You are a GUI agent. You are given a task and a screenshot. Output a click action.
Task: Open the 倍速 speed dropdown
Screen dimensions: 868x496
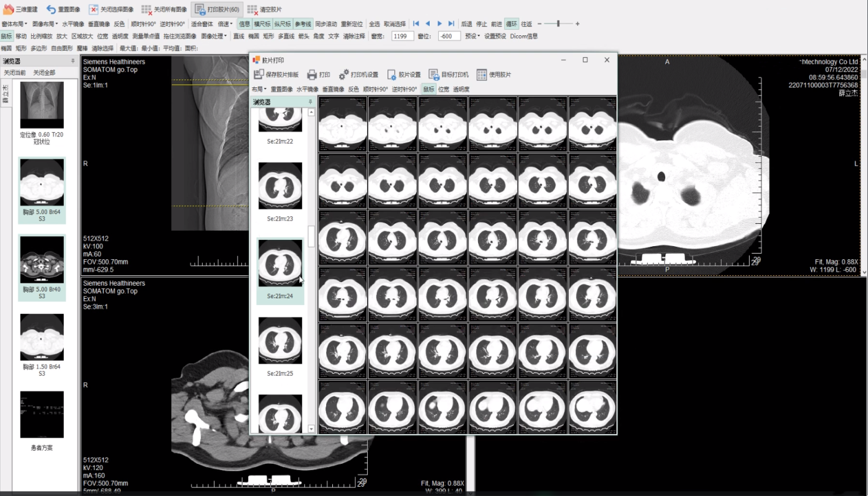pos(225,24)
